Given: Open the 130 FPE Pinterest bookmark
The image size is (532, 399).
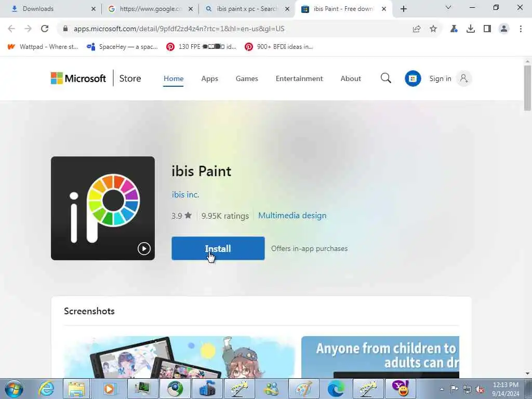Looking at the screenshot, I should (x=201, y=47).
